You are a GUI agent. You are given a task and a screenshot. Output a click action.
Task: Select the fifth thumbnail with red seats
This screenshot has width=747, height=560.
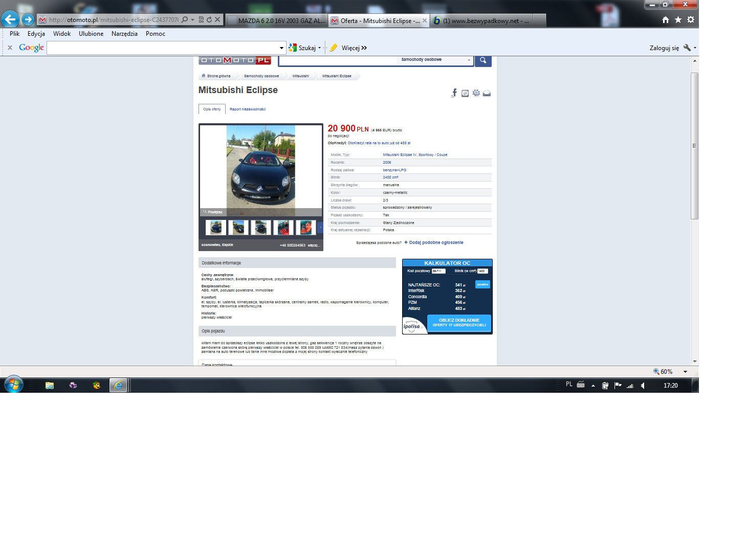pyautogui.click(x=306, y=227)
